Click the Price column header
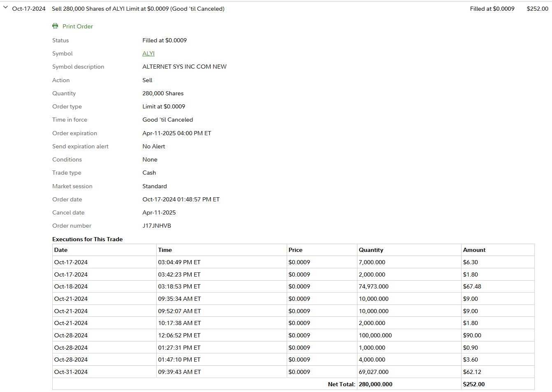The image size is (552, 392). tap(295, 250)
